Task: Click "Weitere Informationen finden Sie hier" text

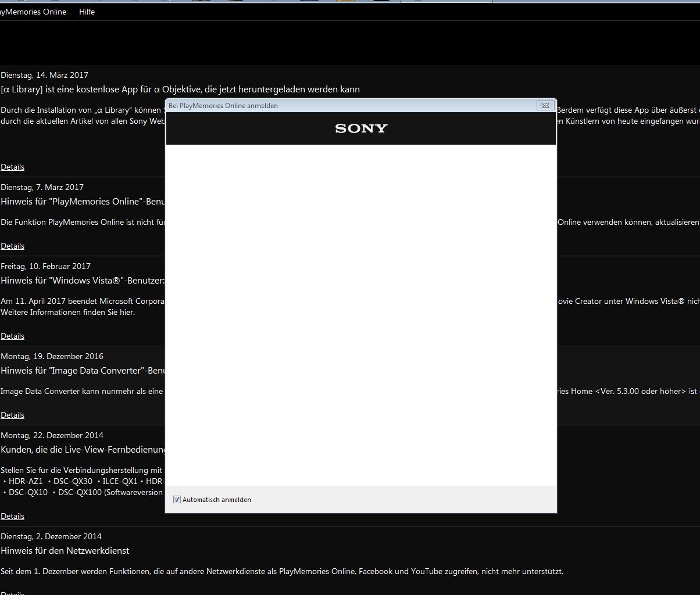Action: [x=67, y=312]
